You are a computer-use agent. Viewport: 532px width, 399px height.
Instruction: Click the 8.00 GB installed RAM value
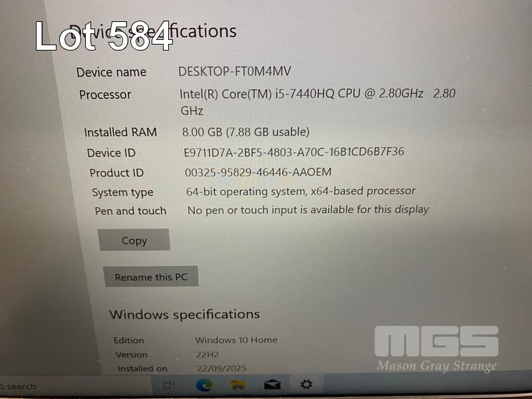click(245, 132)
